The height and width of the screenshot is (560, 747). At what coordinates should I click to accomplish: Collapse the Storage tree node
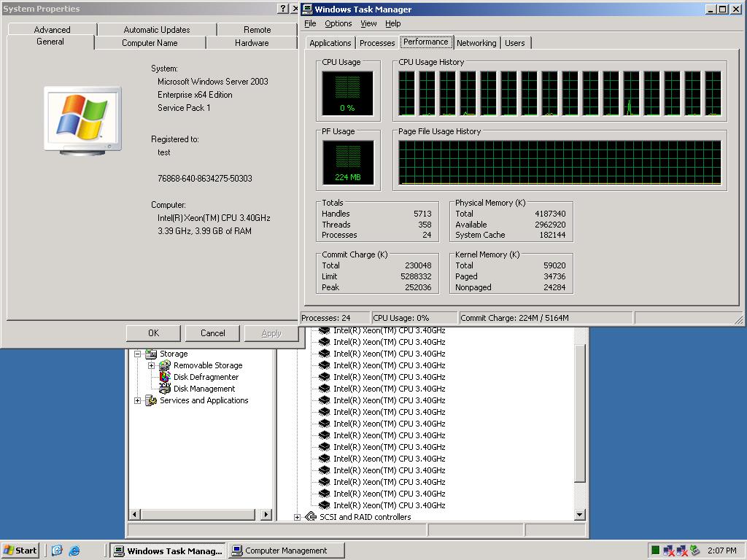click(x=137, y=354)
